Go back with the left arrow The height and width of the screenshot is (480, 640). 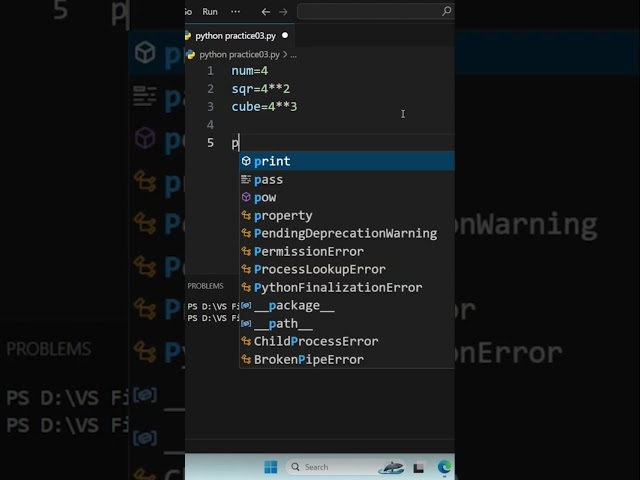point(266,12)
